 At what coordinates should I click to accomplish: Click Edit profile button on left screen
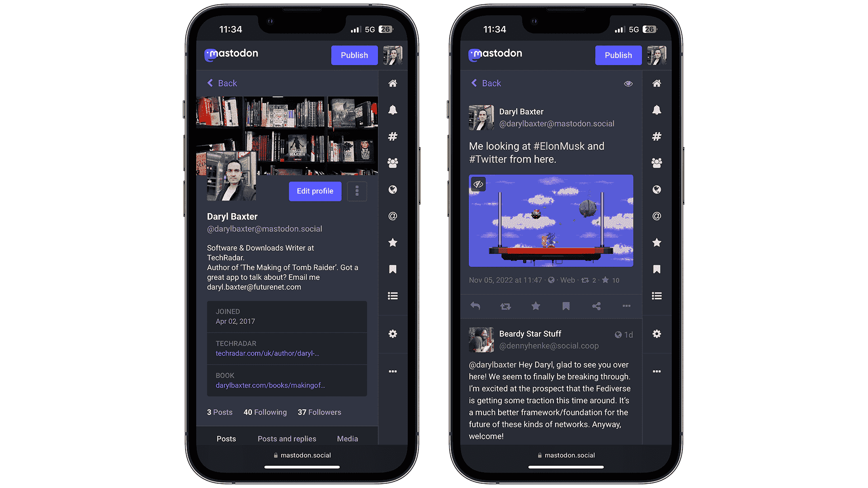[x=315, y=191]
